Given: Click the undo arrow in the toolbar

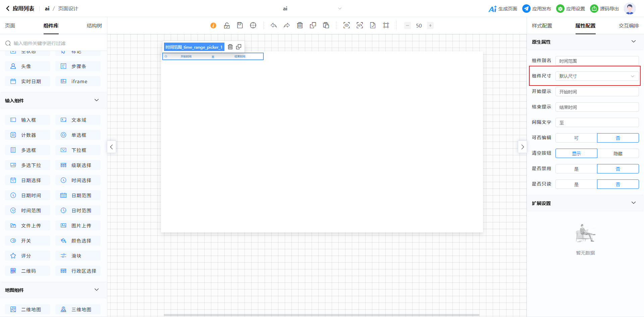Looking at the screenshot, I should coord(274,25).
